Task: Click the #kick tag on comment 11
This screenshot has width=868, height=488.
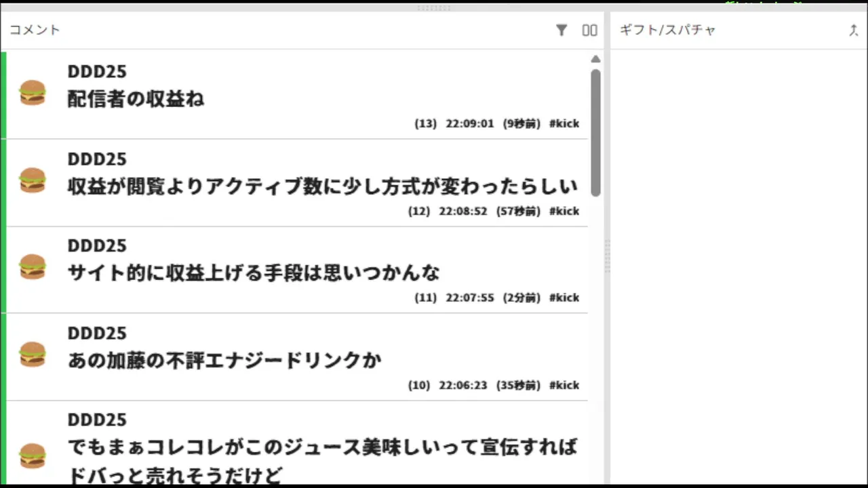Action: pos(564,298)
